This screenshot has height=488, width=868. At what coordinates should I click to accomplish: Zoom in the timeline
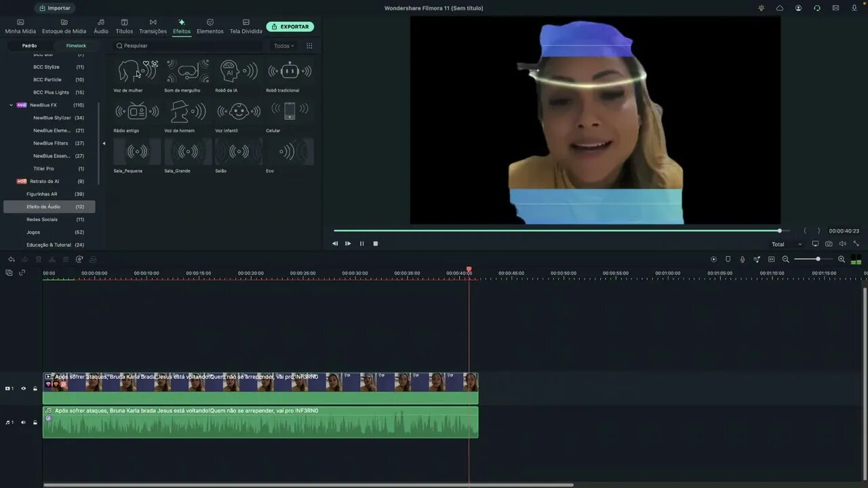[842, 260]
